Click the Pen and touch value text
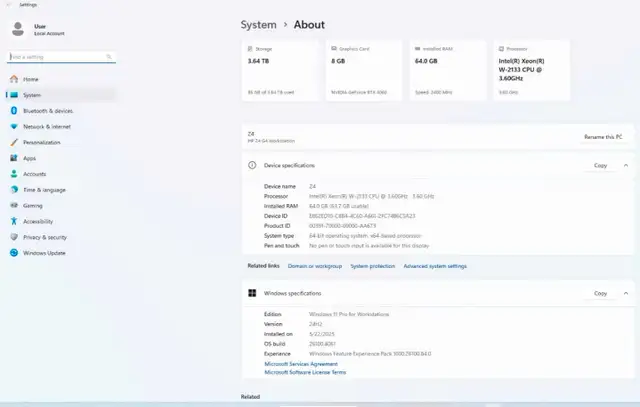640x407 pixels. tap(369, 246)
